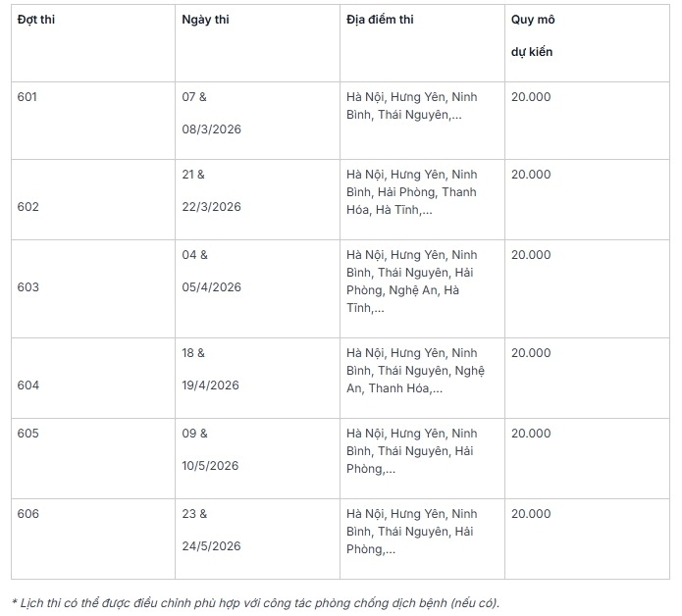The image size is (682, 616).
Task: Select exam round cell 606
Action: 27,513
